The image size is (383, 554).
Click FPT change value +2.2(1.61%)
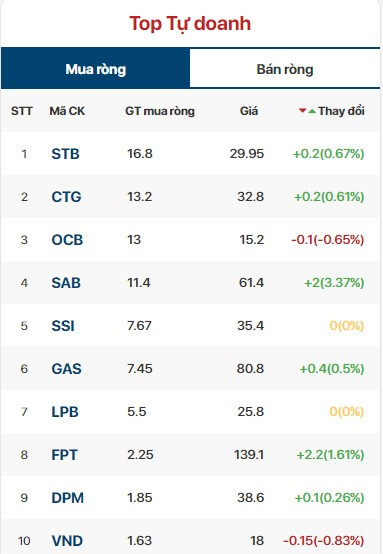[330, 455]
